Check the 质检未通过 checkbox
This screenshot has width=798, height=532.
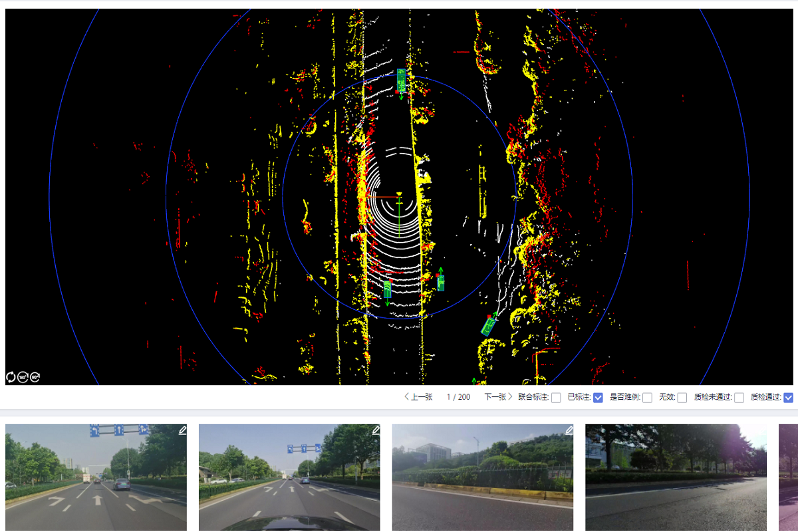tap(739, 398)
